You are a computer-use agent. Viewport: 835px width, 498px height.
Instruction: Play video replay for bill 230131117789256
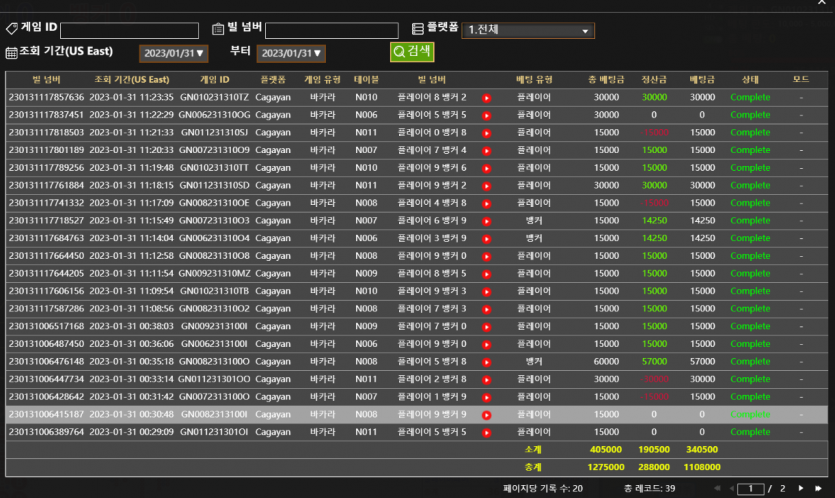pos(486,168)
